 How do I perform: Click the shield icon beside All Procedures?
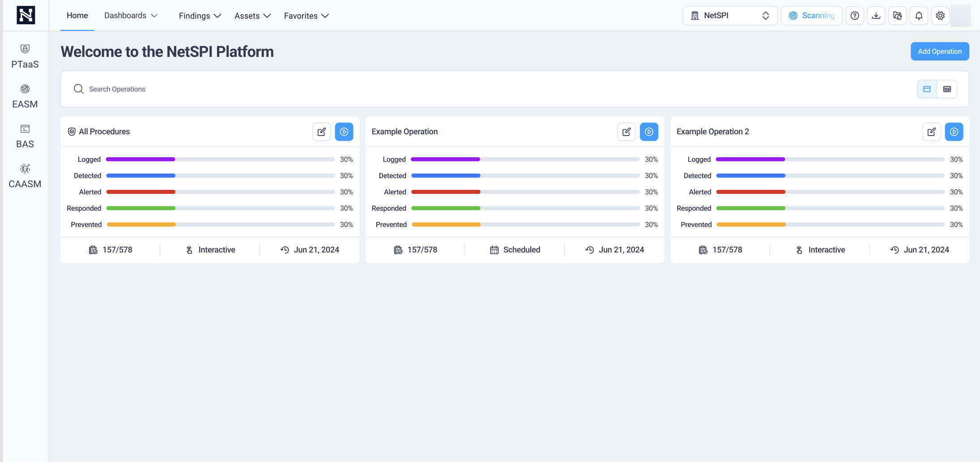click(x=72, y=132)
